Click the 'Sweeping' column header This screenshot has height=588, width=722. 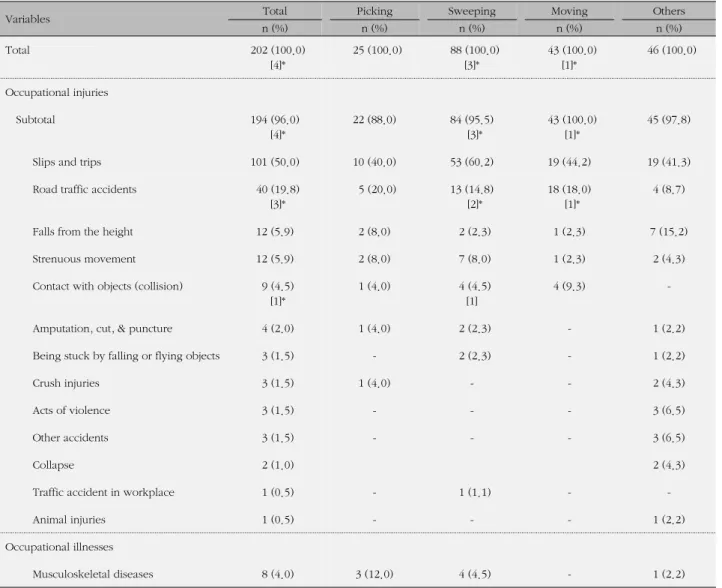[472, 11]
